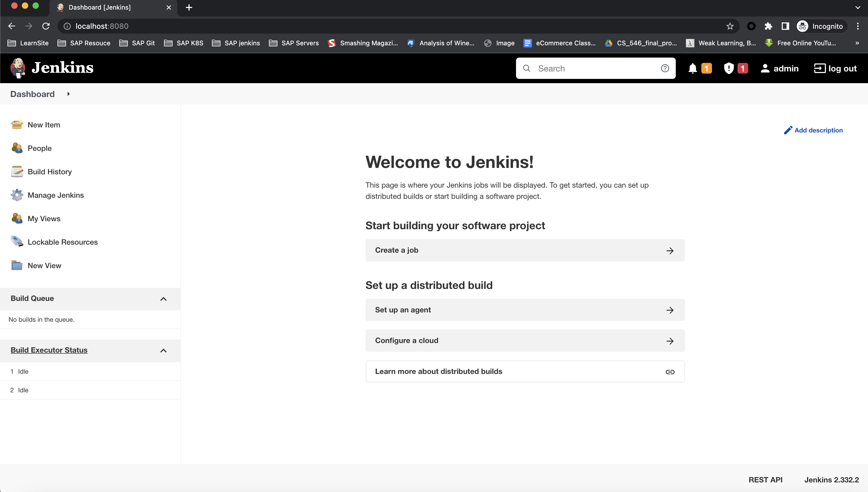
Task: Open the SAP Git bookmarks folder
Action: pos(137,43)
